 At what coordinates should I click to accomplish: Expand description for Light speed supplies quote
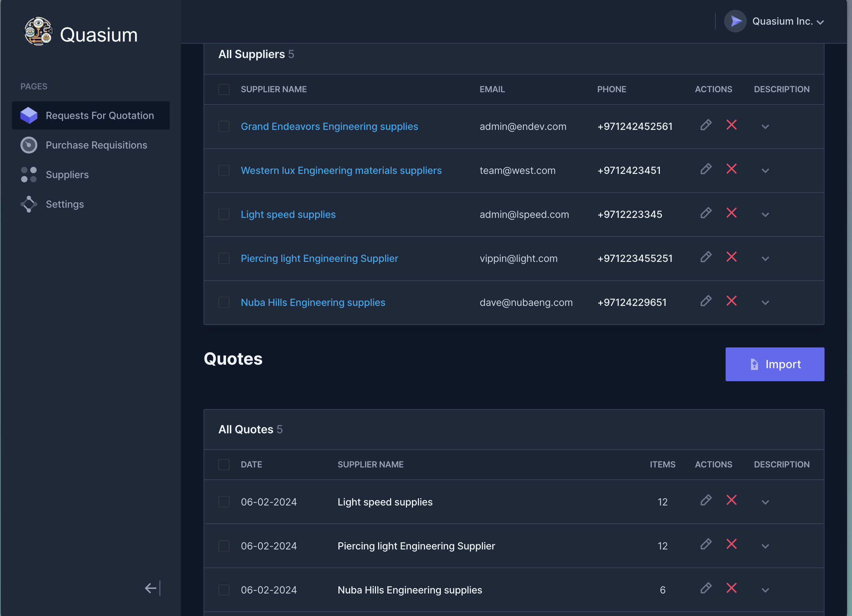pyautogui.click(x=765, y=502)
